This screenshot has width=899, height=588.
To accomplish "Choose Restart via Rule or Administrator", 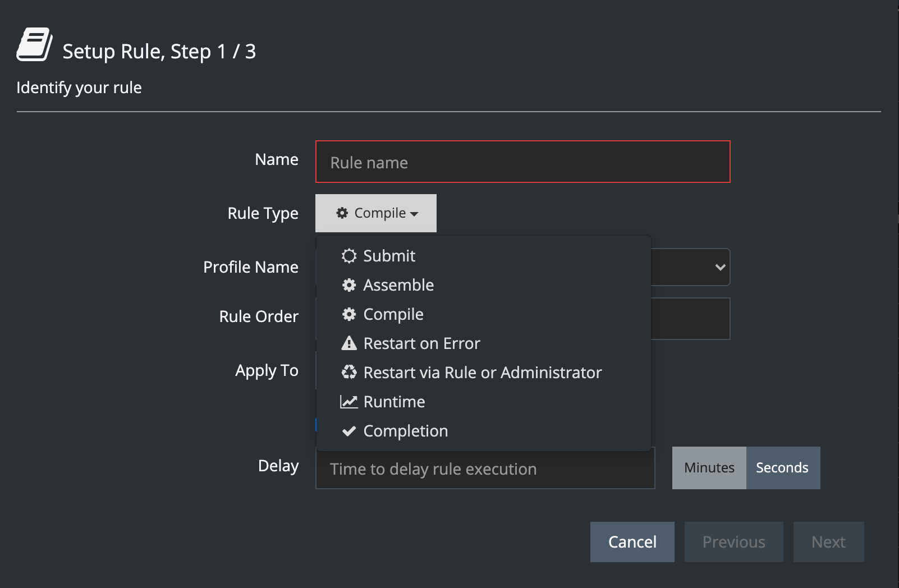I will tap(482, 373).
